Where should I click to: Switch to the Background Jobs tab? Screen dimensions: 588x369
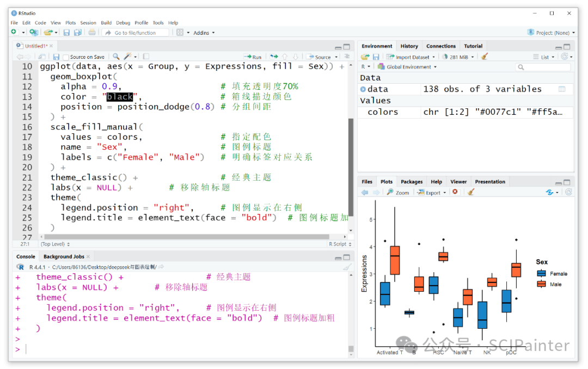(64, 256)
